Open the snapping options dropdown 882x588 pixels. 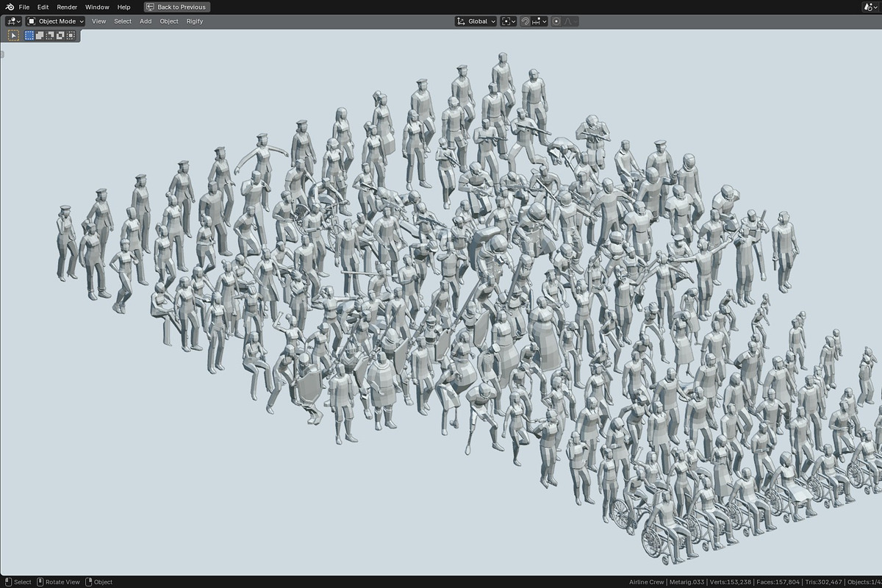point(539,21)
